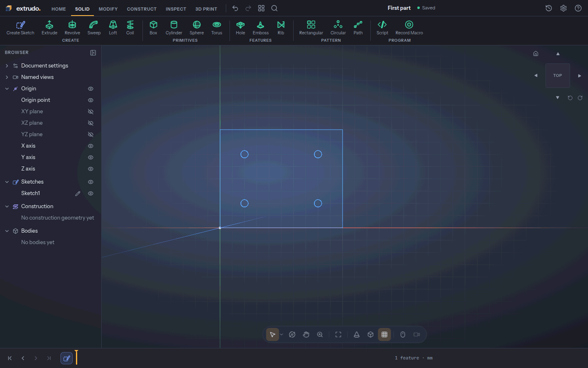The width and height of the screenshot is (588, 368).
Task: Select the Extrude tool
Action: pos(49,28)
